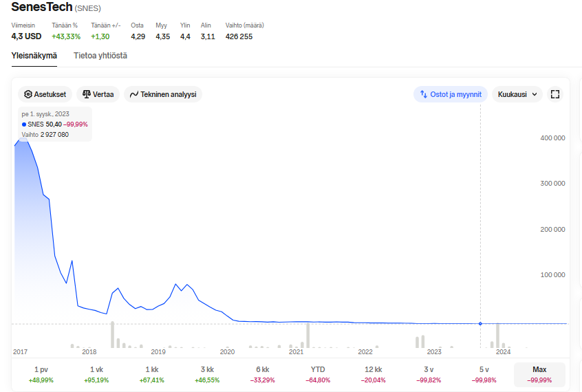
Task: Show YTD performance range
Action: (318, 374)
